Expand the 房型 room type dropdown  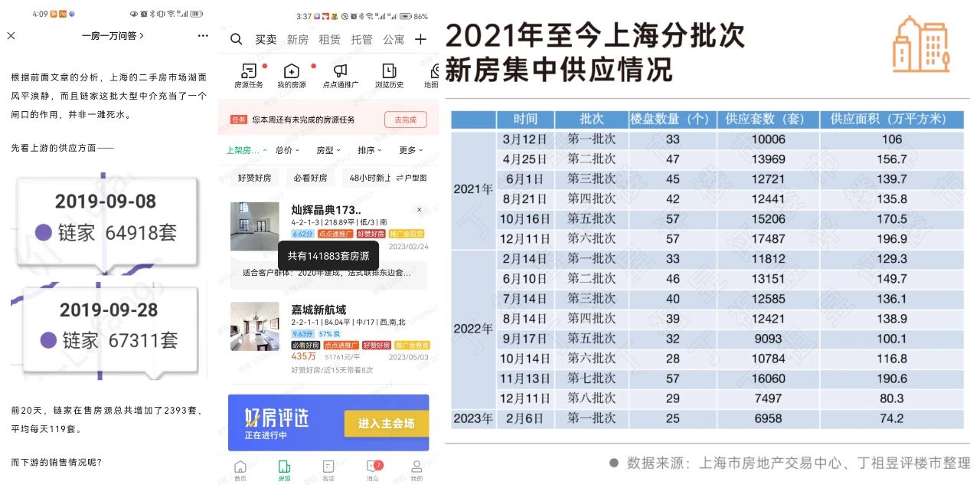point(328,150)
